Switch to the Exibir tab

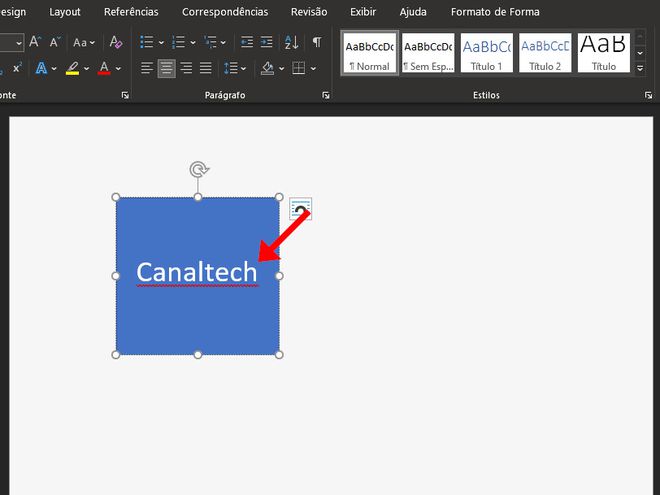coord(363,12)
